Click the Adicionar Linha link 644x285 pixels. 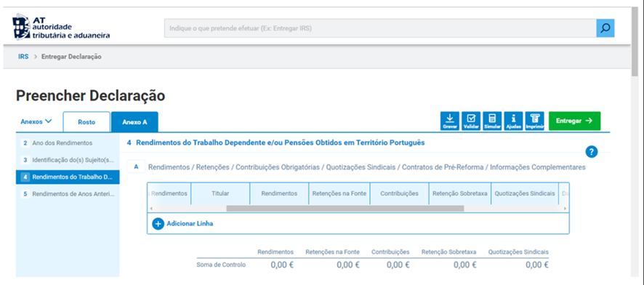tap(190, 224)
